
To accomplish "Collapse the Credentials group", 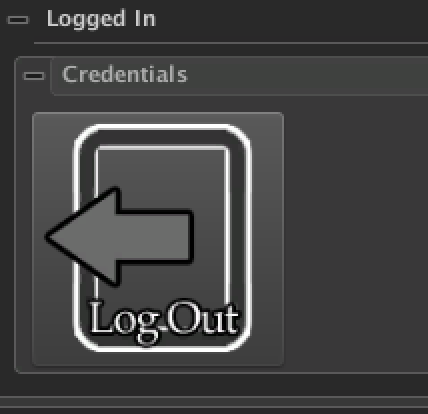I will [34, 76].
